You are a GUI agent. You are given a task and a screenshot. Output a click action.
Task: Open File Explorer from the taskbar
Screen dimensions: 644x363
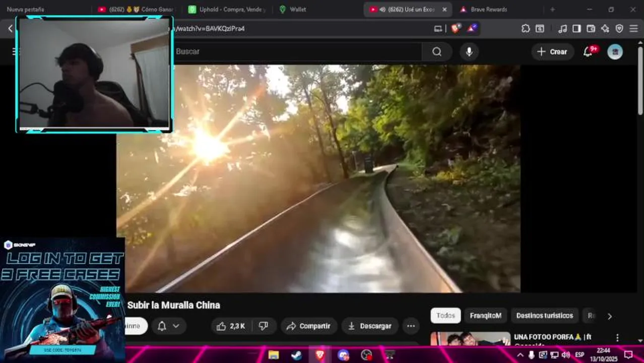274,355
